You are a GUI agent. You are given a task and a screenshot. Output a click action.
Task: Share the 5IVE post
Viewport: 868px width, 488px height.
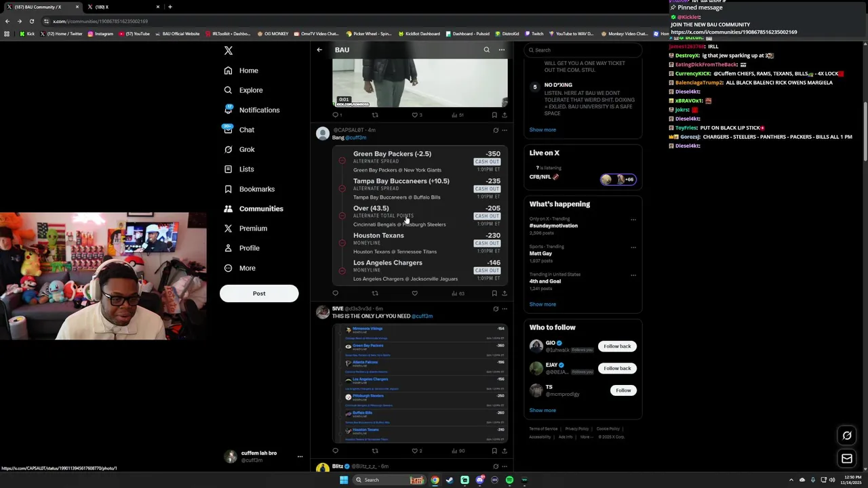[x=505, y=451]
